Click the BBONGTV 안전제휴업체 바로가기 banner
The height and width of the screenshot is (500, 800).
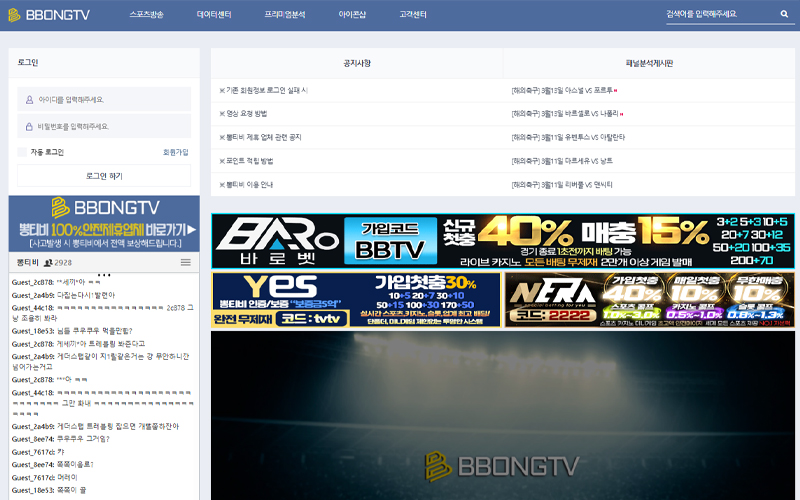(104, 223)
